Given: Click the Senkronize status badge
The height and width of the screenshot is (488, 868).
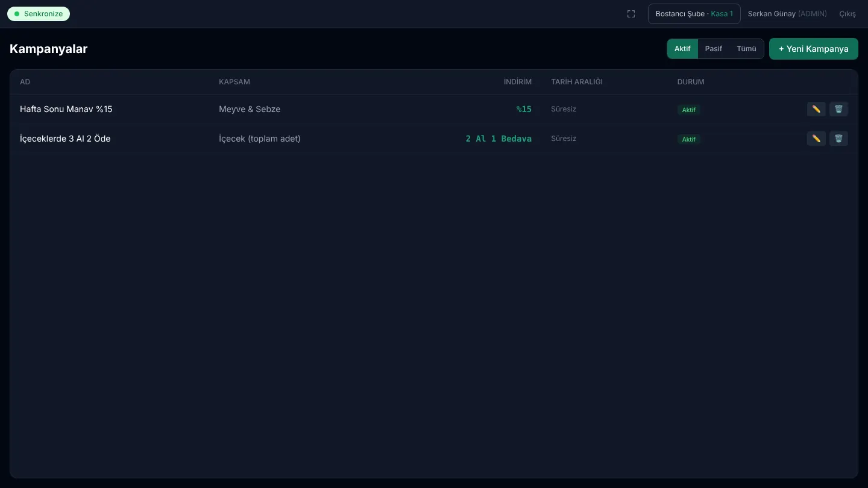Looking at the screenshot, I should click(39, 14).
